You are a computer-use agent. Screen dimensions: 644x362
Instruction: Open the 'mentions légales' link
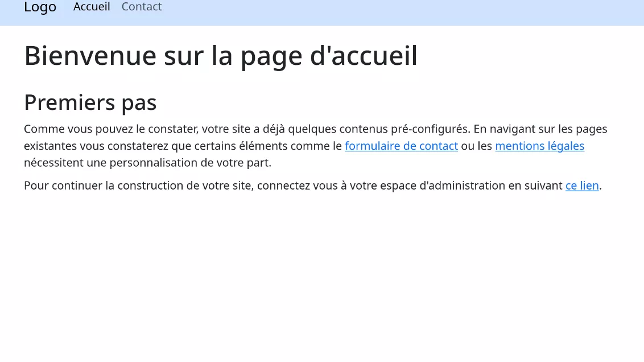click(540, 146)
